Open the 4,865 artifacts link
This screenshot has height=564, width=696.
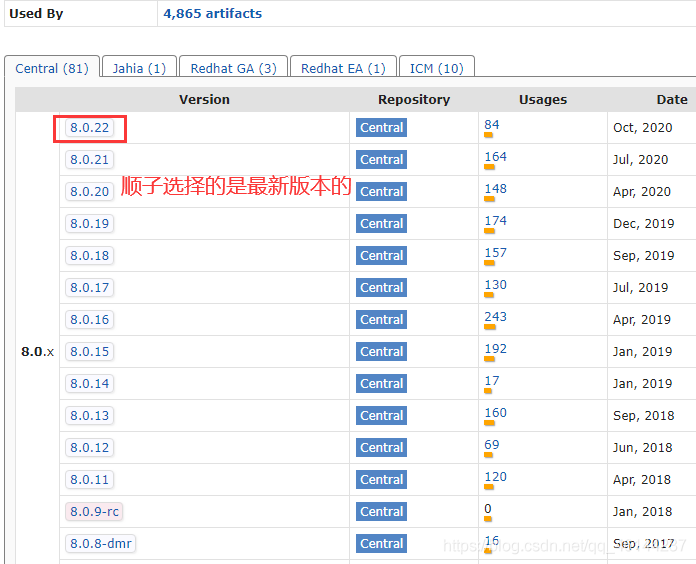212,13
